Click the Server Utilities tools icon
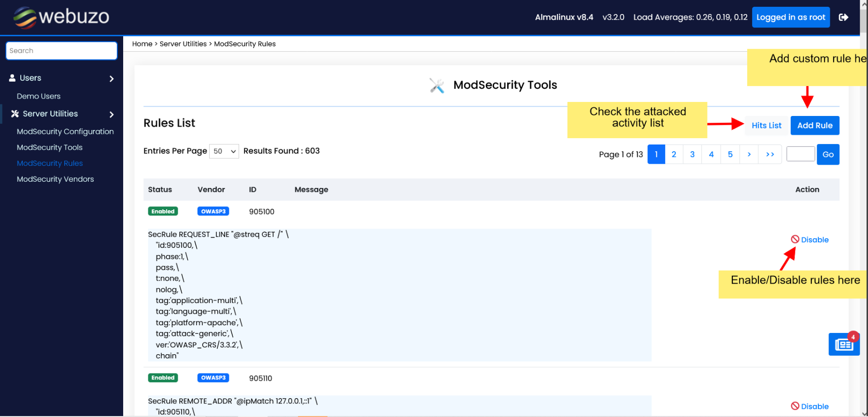 15,114
